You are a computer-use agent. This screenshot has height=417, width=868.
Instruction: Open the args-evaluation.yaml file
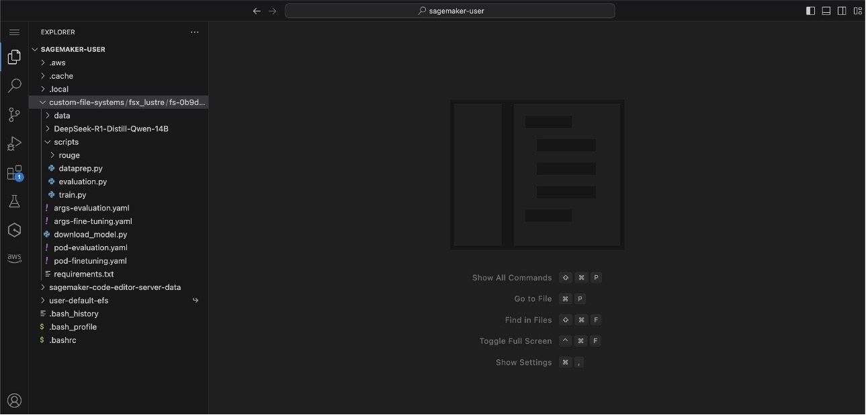pos(118,208)
